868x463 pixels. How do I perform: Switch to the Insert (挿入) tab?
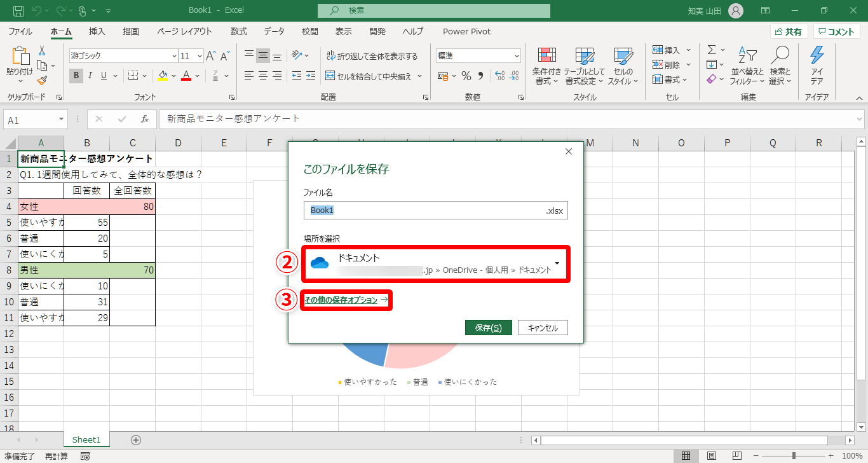(97, 31)
